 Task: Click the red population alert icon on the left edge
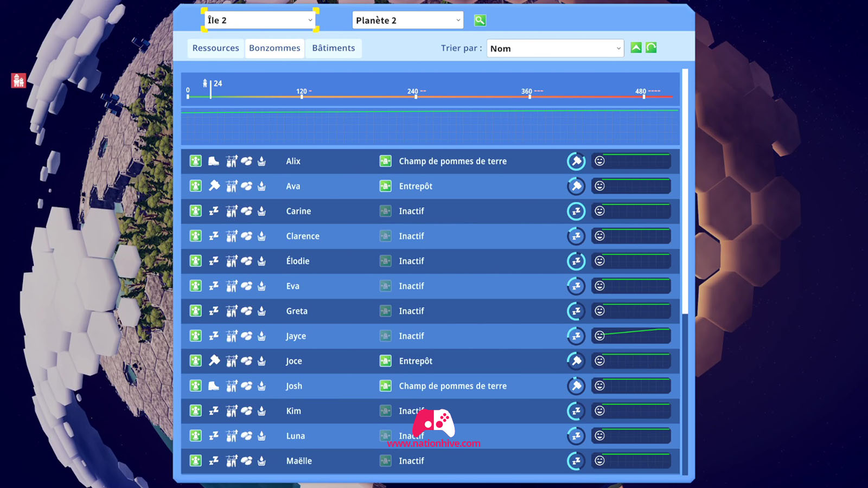[19, 80]
